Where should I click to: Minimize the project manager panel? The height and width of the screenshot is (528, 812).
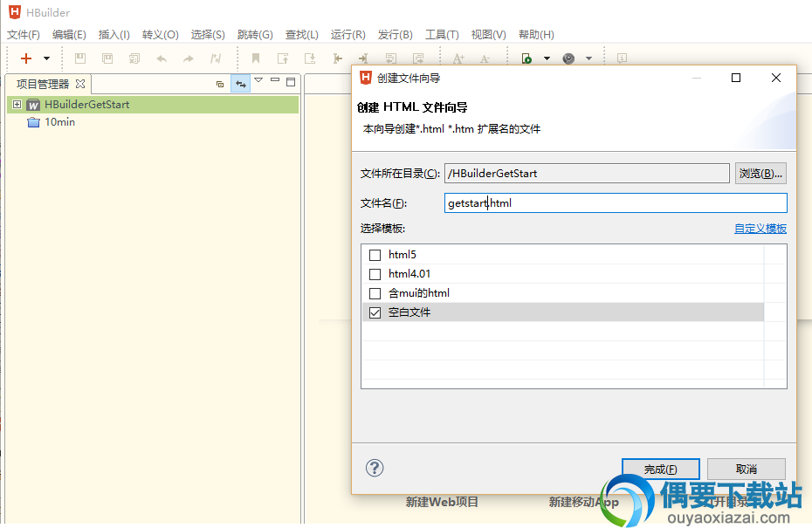[x=275, y=79]
